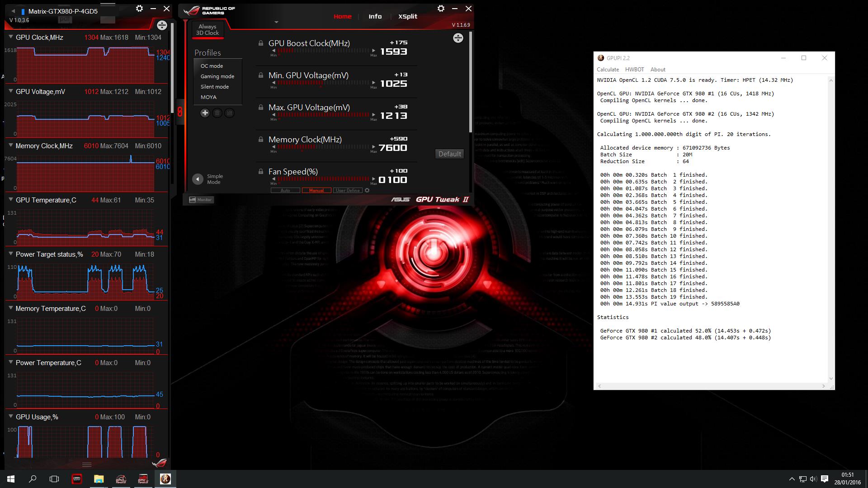Set fan mode to Auto
Screen dimensions: 868x488
point(285,191)
